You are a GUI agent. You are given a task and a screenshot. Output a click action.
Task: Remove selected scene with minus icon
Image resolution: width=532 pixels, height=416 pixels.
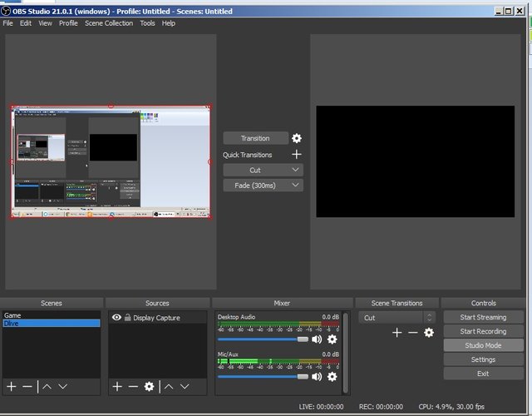(x=27, y=386)
